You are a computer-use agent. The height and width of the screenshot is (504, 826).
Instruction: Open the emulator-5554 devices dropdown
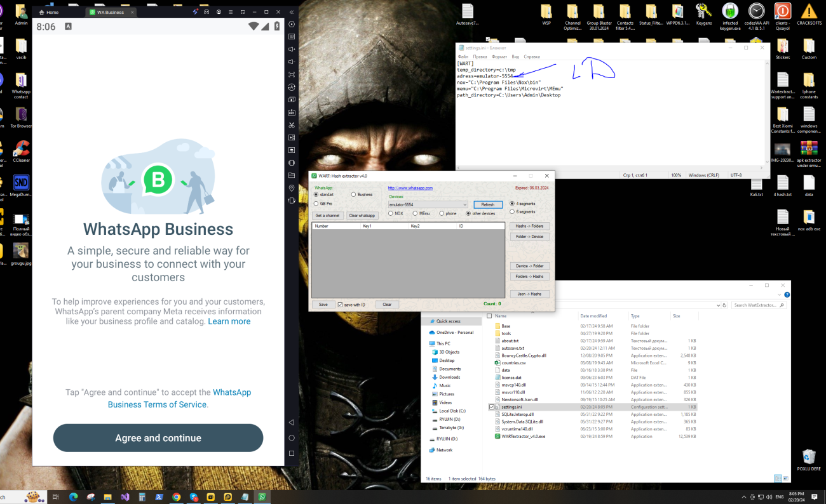point(428,204)
